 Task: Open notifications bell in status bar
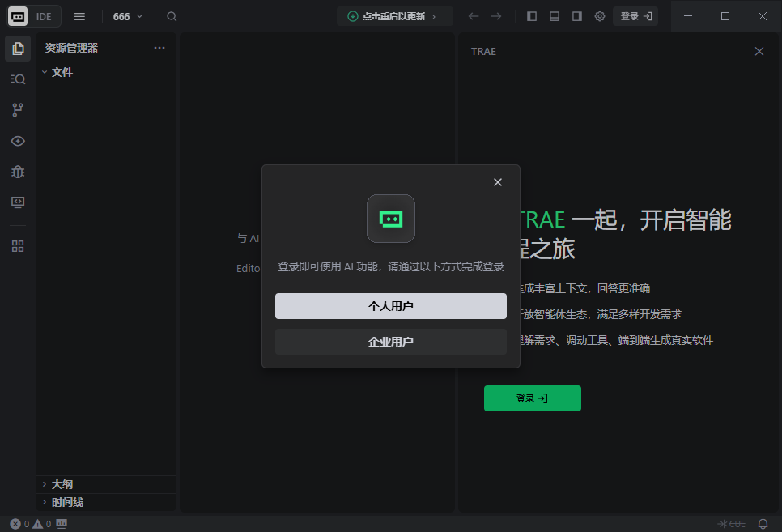pyautogui.click(x=763, y=524)
